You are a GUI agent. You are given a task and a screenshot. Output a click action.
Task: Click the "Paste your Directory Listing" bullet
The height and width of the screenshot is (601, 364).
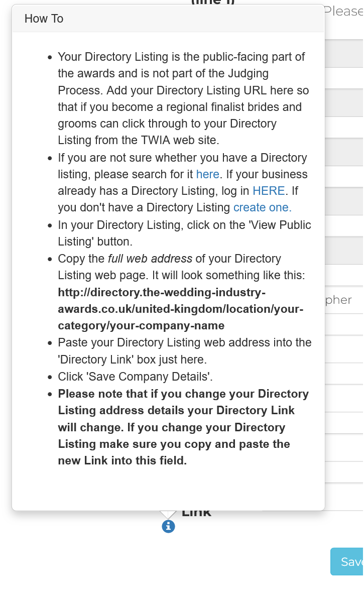pyautogui.click(x=185, y=351)
